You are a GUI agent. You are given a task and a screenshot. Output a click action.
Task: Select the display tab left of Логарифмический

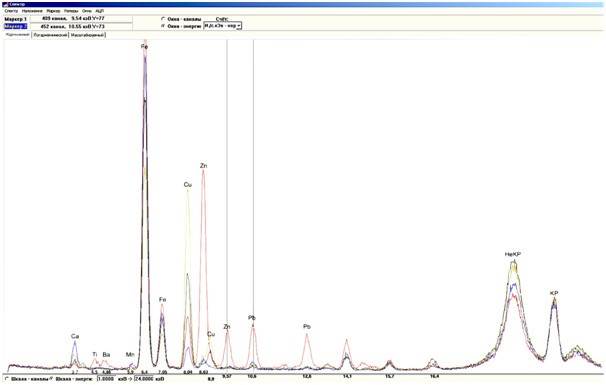coord(18,35)
